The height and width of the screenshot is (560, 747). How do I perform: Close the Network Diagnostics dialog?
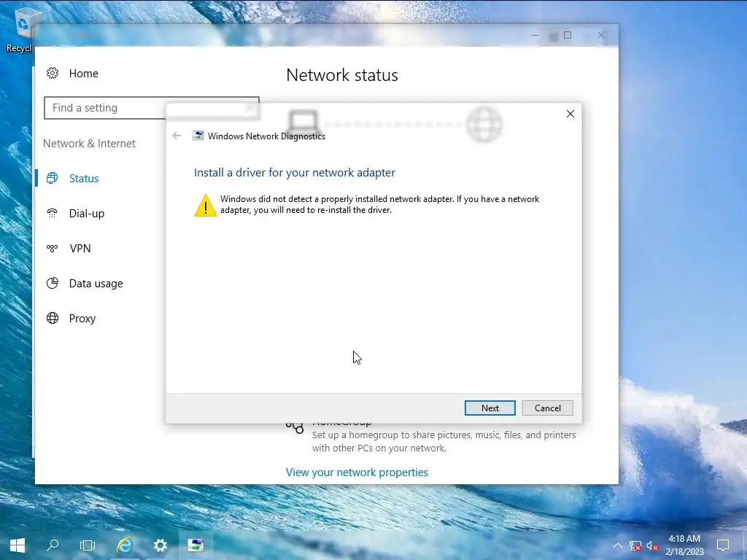[570, 114]
